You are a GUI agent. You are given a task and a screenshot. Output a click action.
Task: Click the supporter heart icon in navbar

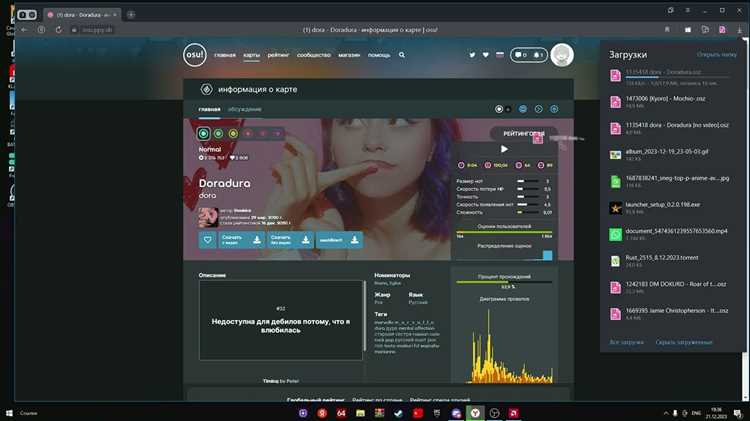point(485,55)
